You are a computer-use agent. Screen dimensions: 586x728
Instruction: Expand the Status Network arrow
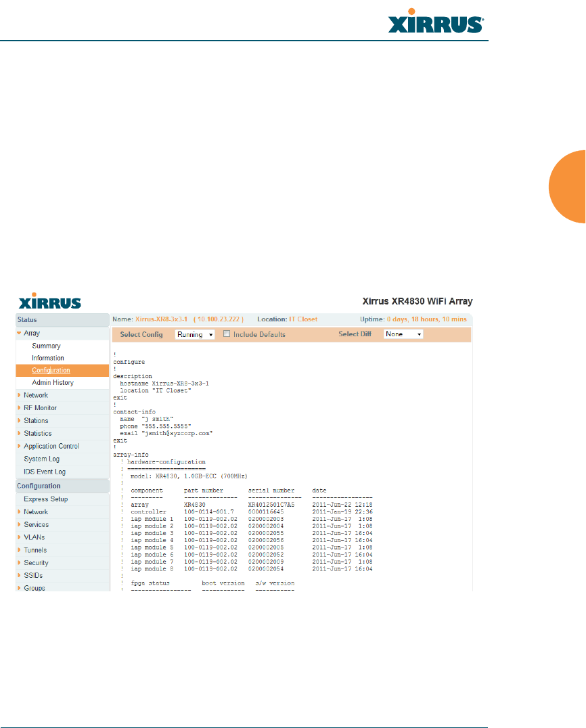[x=19, y=395]
